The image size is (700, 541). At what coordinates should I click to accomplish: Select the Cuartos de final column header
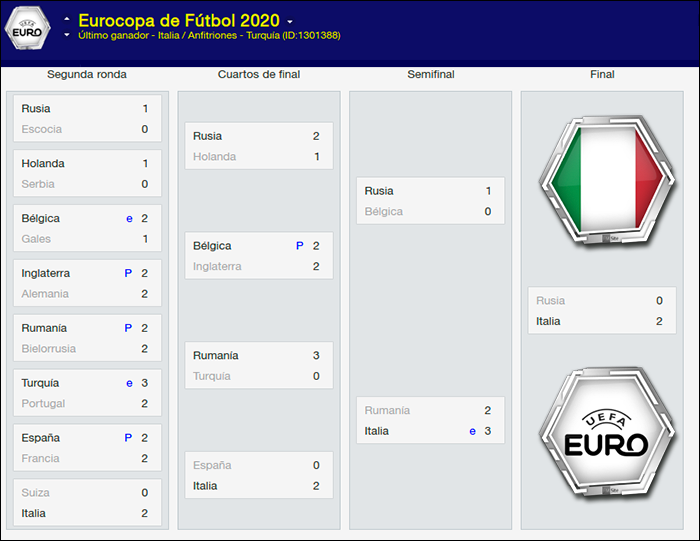(259, 74)
